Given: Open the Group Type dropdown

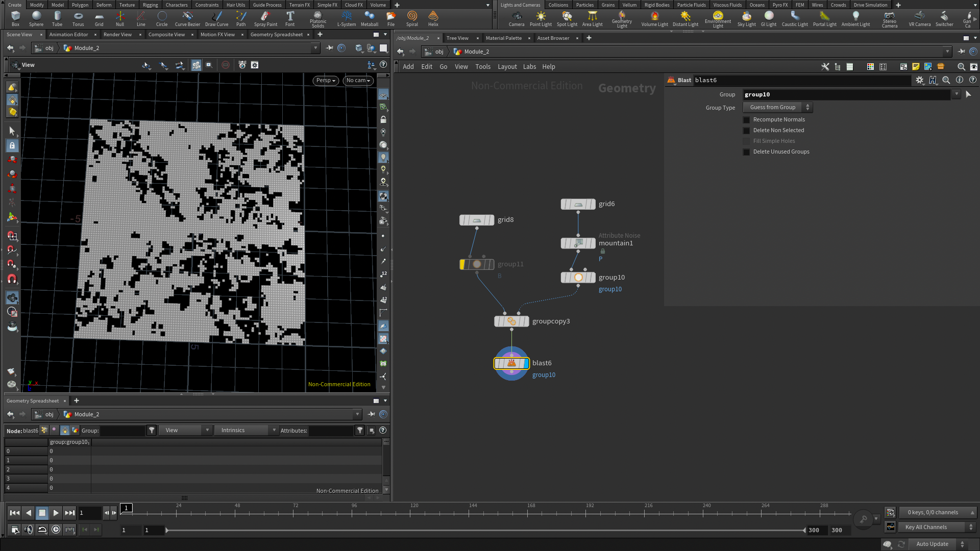Looking at the screenshot, I should click(777, 108).
